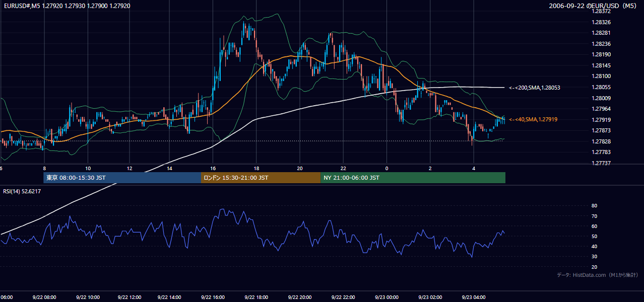Click hour label 10 under price chart

88,168
